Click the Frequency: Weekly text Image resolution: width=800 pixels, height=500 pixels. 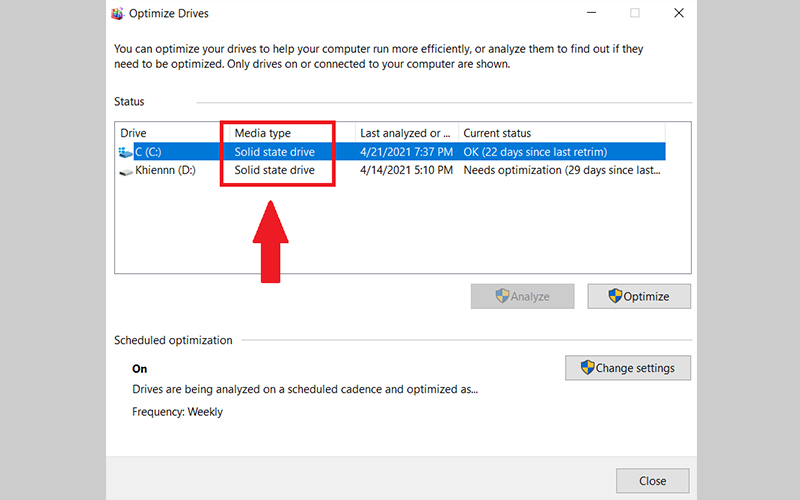click(x=178, y=412)
